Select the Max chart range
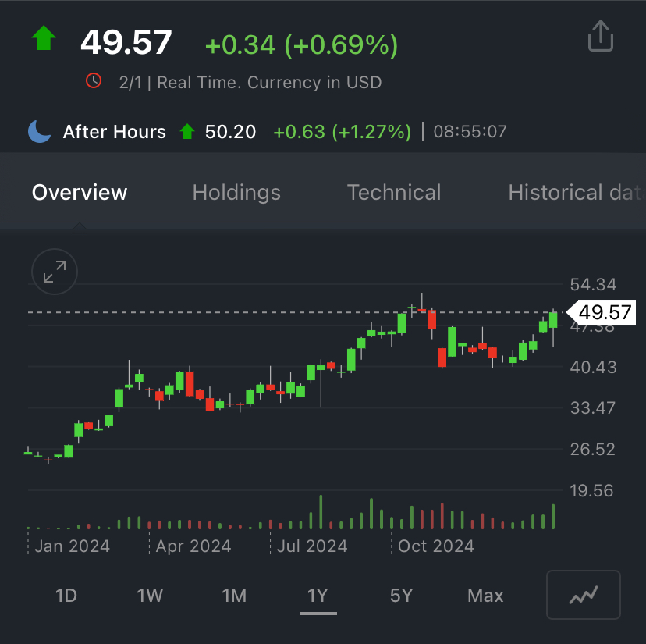 click(x=485, y=596)
